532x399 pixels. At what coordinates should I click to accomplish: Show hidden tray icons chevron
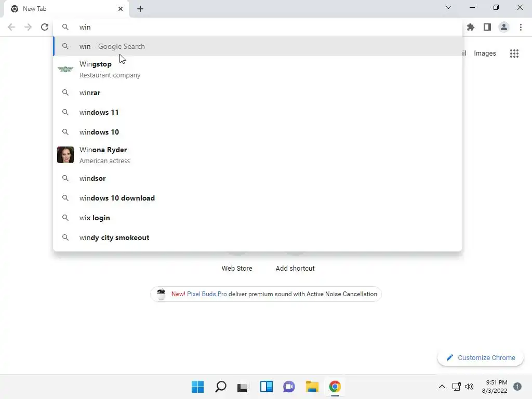point(442,387)
